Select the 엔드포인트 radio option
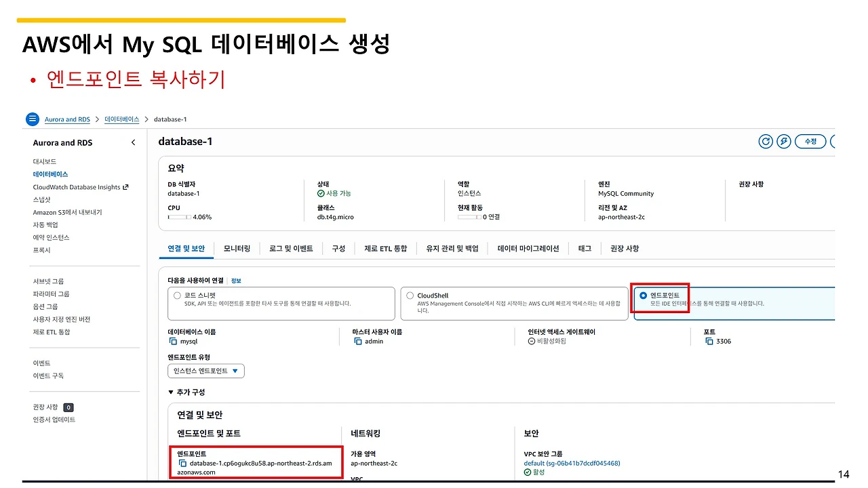 (643, 296)
